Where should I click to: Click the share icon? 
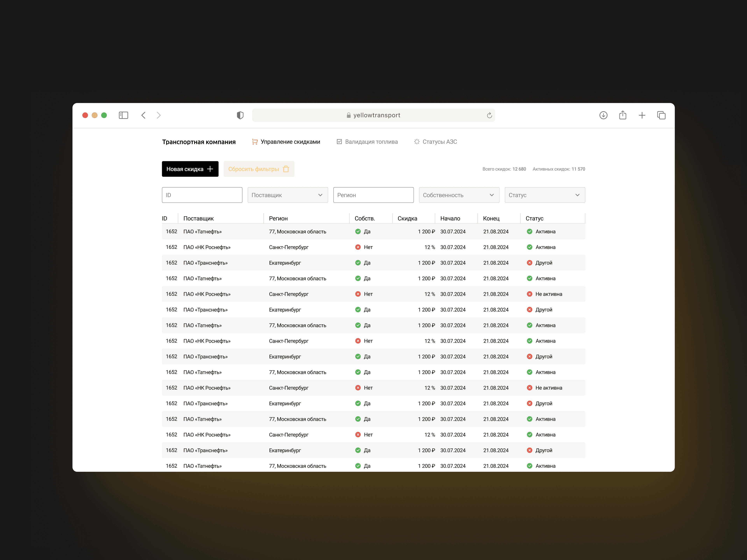point(622,115)
